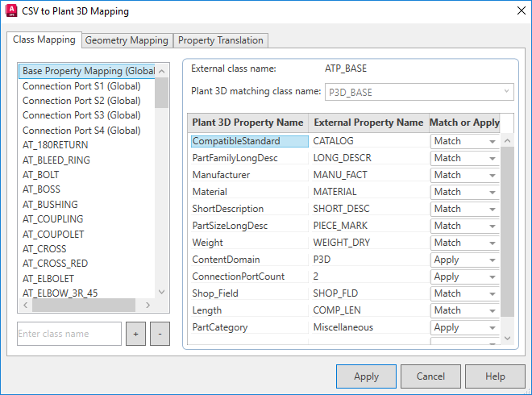Click External Property Name column header

(369, 123)
